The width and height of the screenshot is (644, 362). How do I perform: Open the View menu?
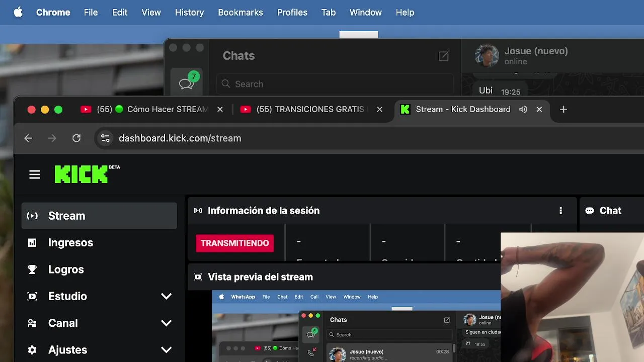(x=151, y=13)
